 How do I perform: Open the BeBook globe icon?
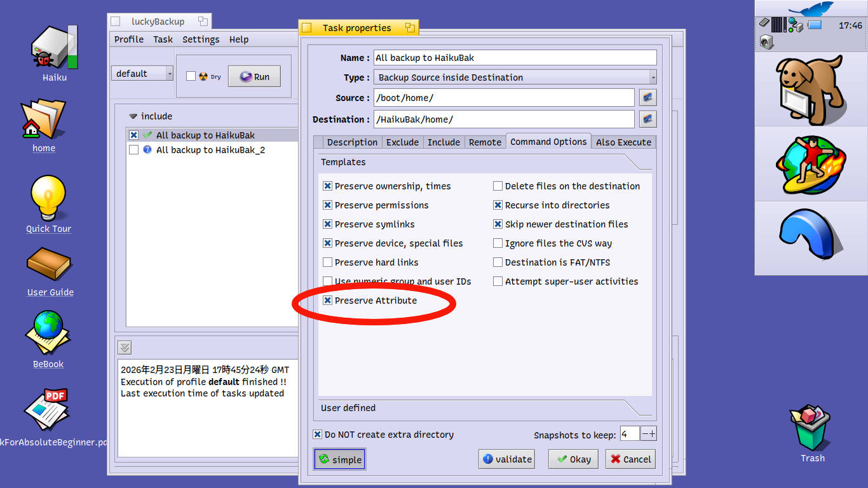pyautogui.click(x=48, y=332)
